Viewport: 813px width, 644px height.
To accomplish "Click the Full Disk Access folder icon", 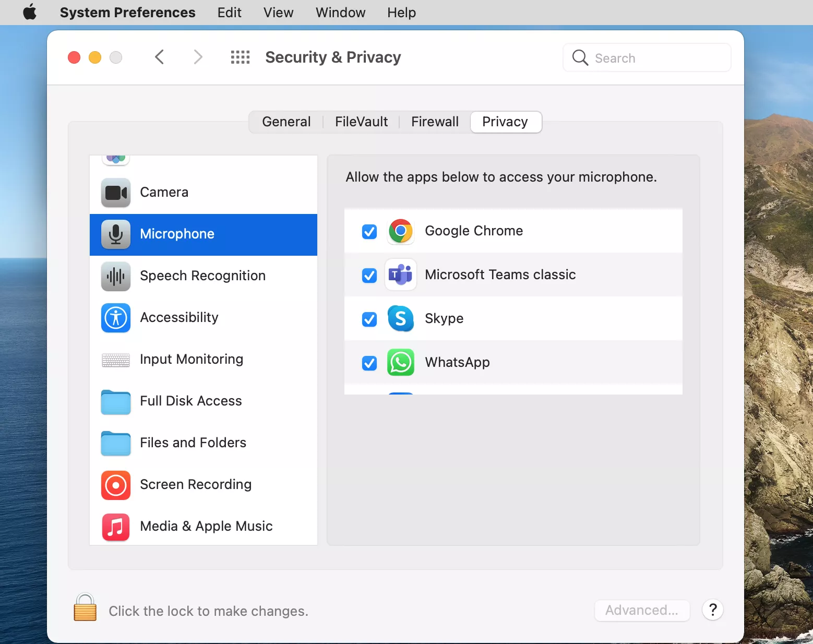I will [x=116, y=402].
